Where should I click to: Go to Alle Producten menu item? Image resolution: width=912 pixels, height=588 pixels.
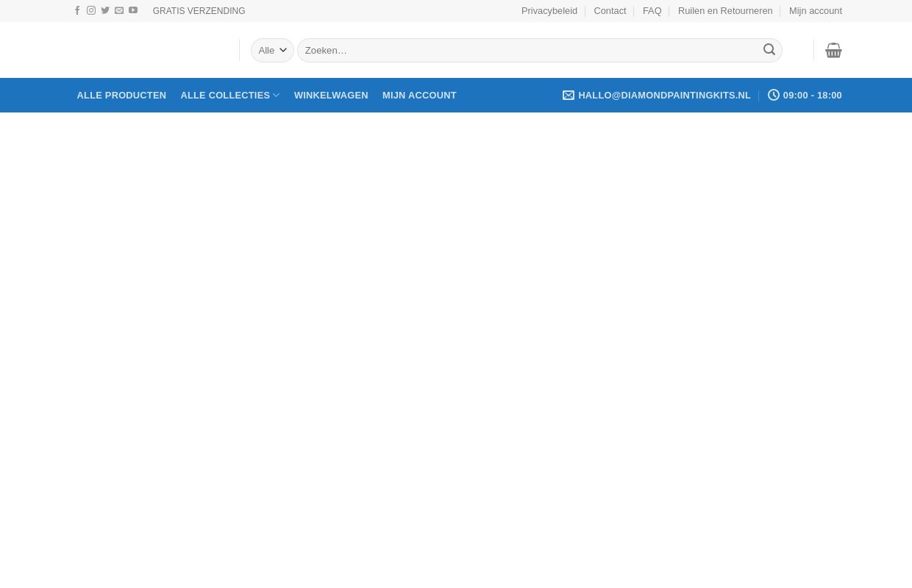tap(121, 95)
